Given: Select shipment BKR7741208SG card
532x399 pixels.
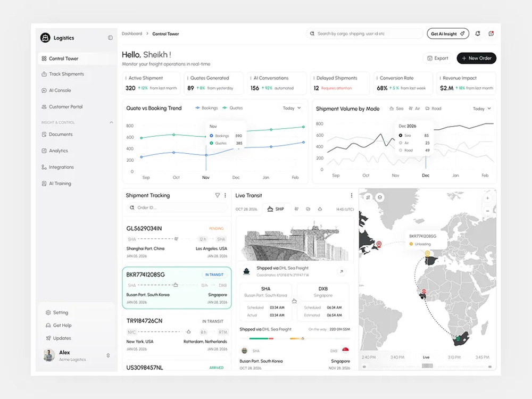Looking at the screenshot, I should pyautogui.click(x=177, y=288).
